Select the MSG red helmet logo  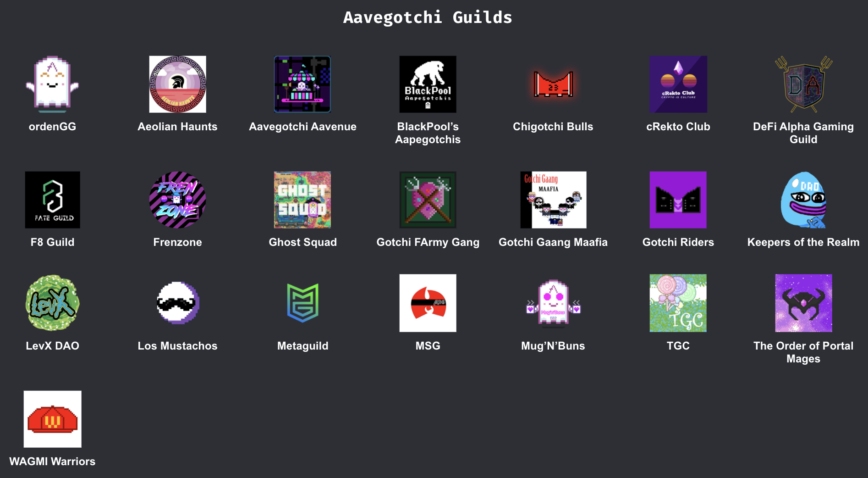click(x=428, y=303)
